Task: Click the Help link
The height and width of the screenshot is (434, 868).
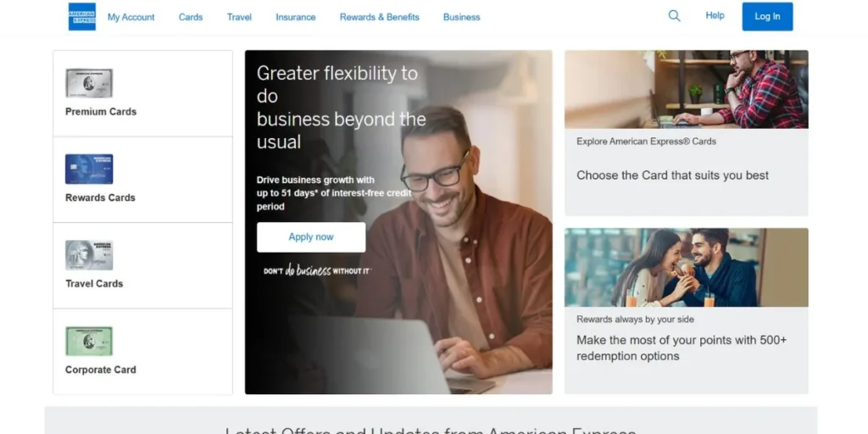Action: [715, 15]
